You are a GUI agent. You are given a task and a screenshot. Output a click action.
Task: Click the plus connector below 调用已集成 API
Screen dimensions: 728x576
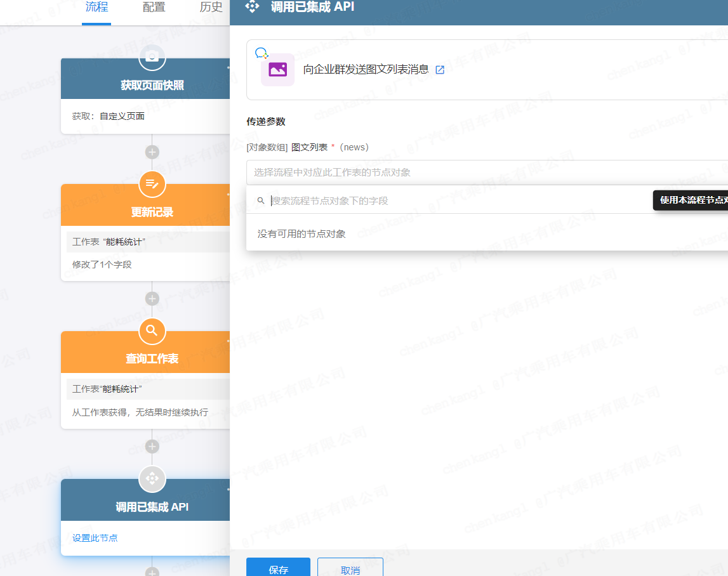pyautogui.click(x=152, y=572)
